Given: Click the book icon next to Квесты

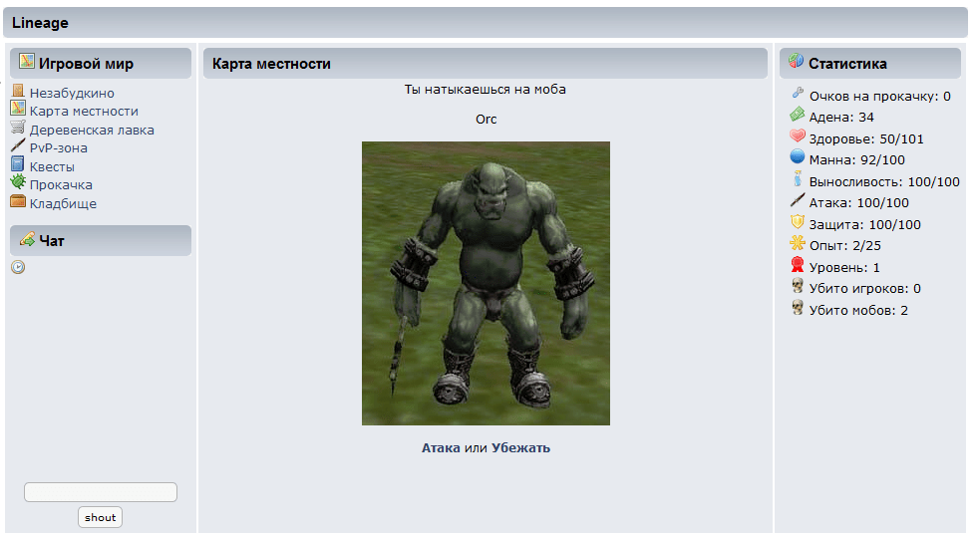Looking at the screenshot, I should tap(18, 165).
